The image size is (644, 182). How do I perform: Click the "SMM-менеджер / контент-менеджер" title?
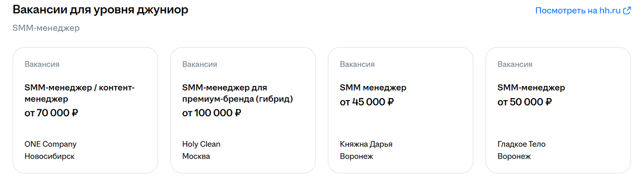(80, 94)
